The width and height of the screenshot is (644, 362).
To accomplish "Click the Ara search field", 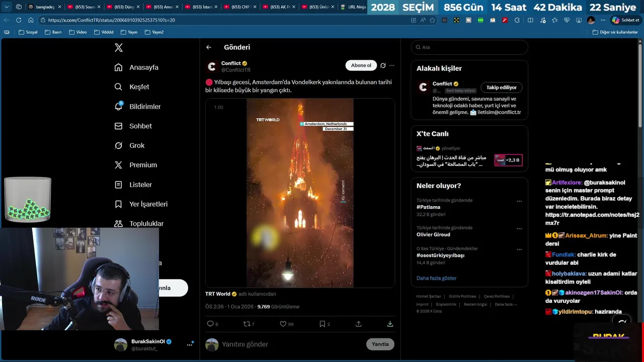I will tap(469, 47).
